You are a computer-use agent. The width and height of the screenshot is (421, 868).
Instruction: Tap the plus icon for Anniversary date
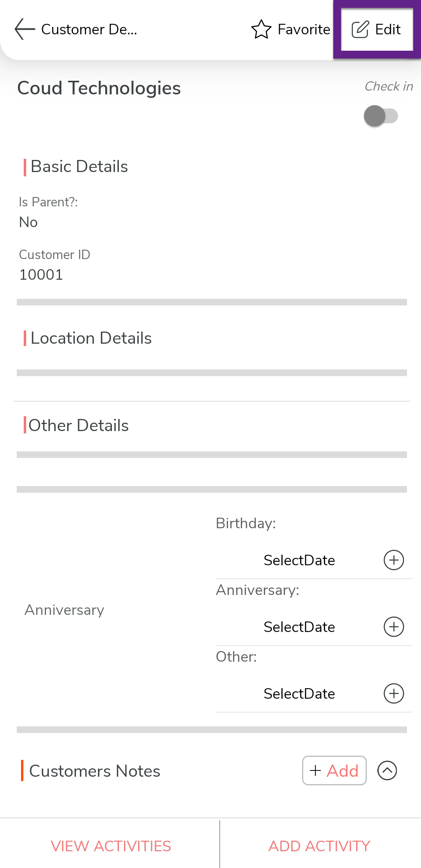point(394,627)
